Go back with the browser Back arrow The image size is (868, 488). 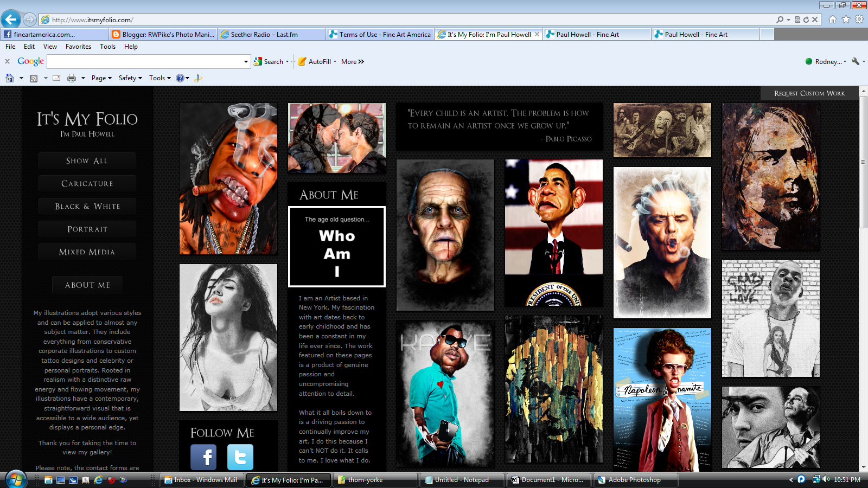pos(11,20)
